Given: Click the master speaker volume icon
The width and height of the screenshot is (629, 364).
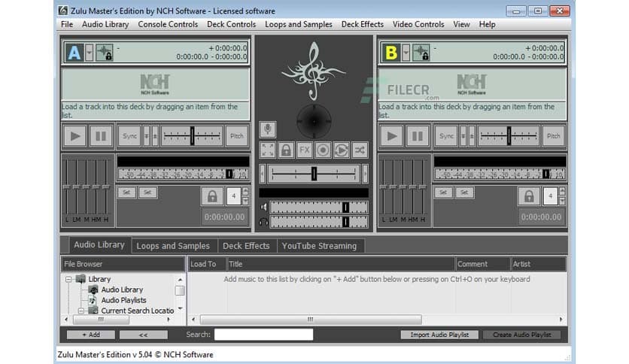Looking at the screenshot, I should click(263, 208).
